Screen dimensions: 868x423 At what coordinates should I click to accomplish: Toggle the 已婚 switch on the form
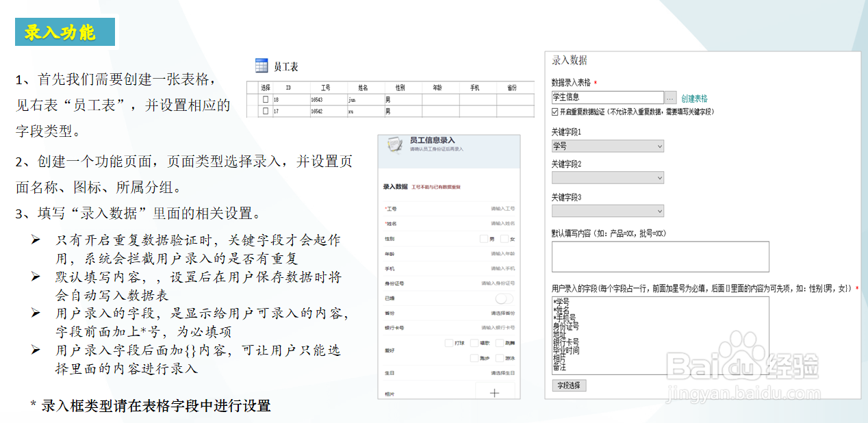(x=503, y=298)
